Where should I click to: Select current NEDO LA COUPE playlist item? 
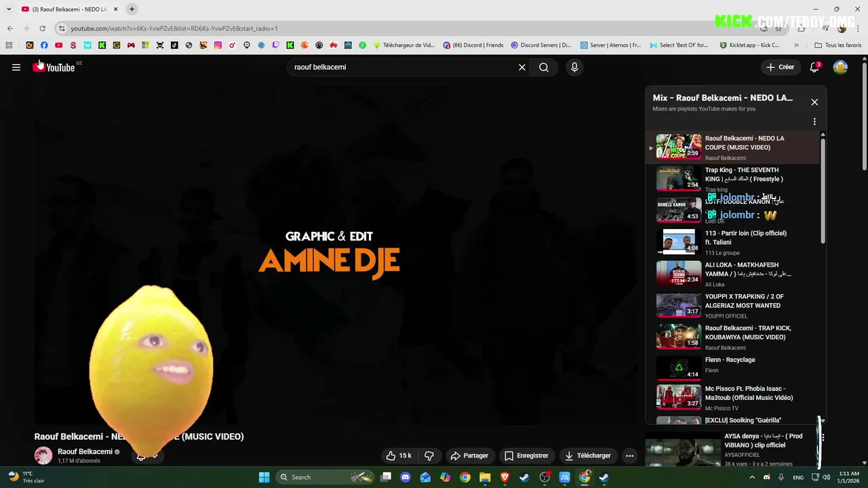pyautogui.click(x=734, y=147)
